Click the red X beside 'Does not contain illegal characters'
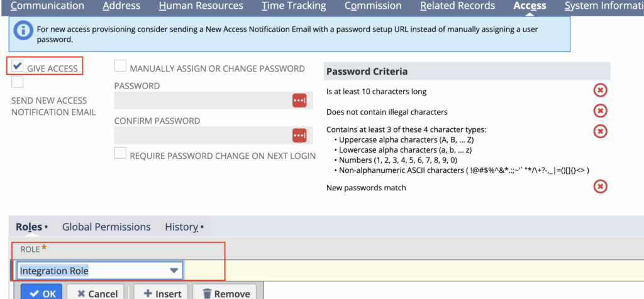This screenshot has height=299, width=644. 600,111
